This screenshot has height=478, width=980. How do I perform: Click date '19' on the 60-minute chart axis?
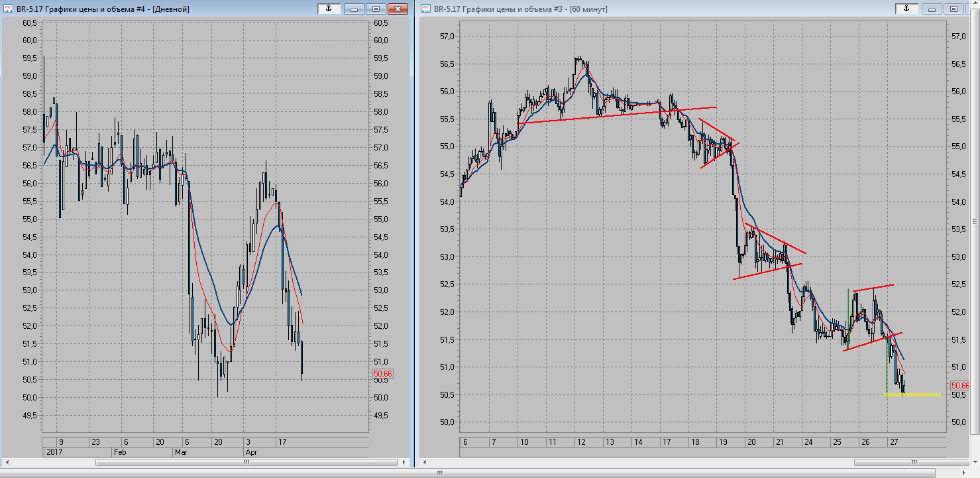coord(724,442)
